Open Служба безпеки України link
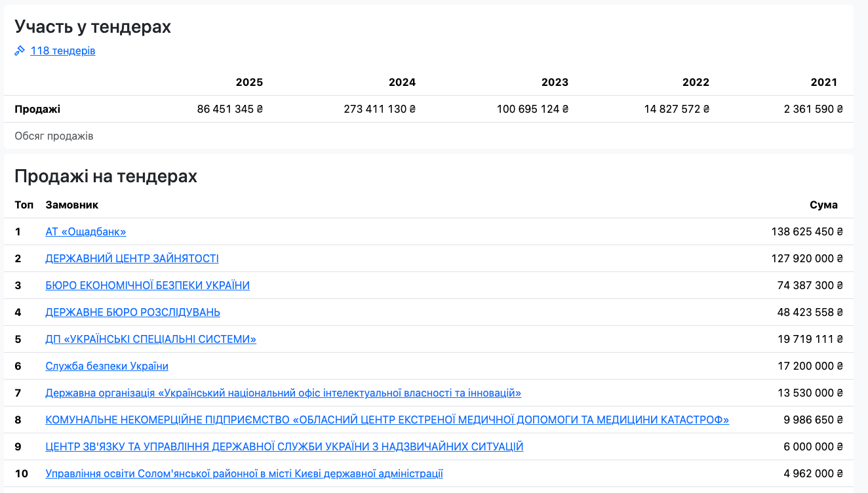Image resolution: width=868 pixels, height=493 pixels. tap(107, 366)
